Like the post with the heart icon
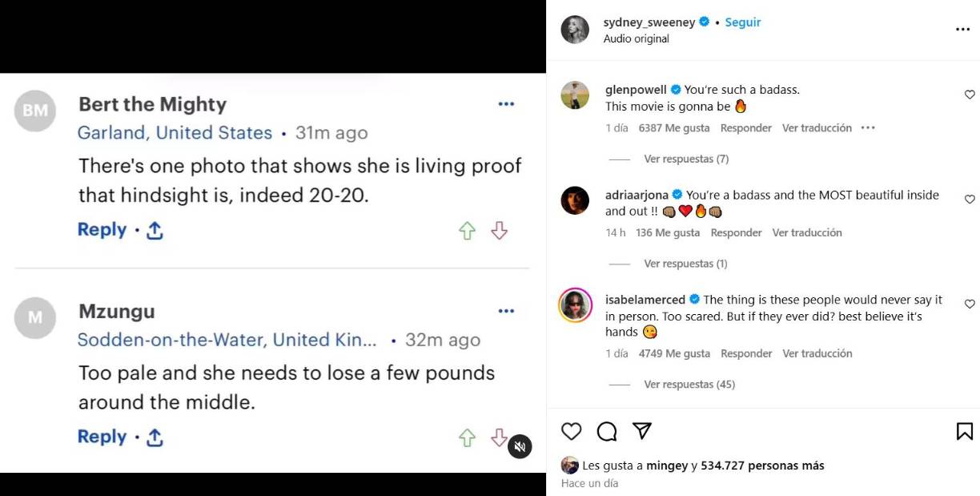This screenshot has width=980, height=496. 571,431
